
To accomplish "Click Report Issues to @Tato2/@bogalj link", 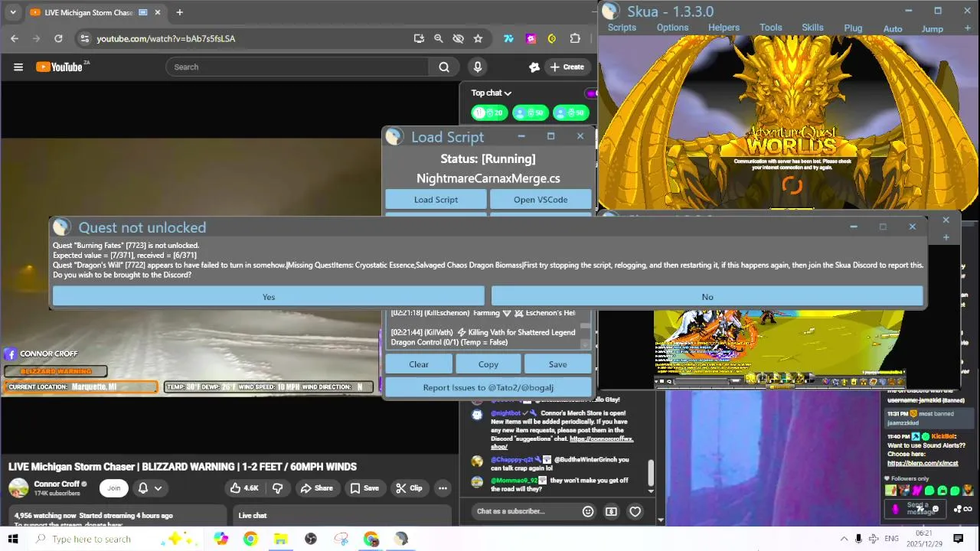I will 488,387.
